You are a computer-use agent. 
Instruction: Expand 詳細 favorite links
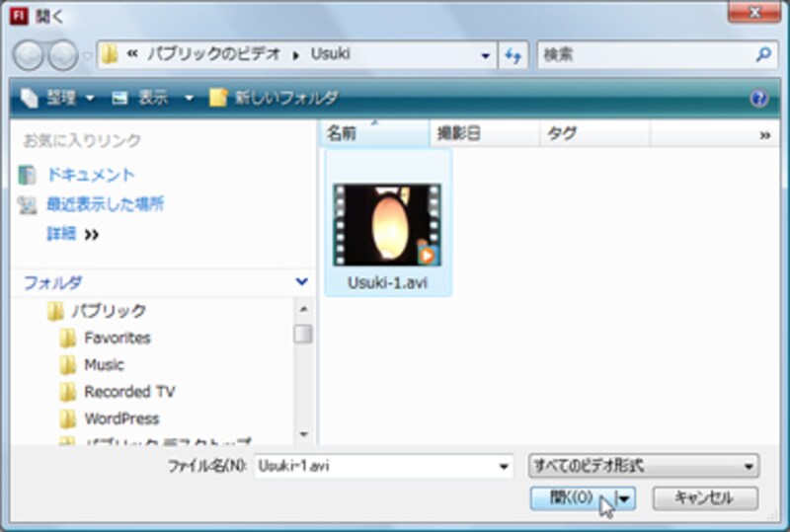(72, 234)
